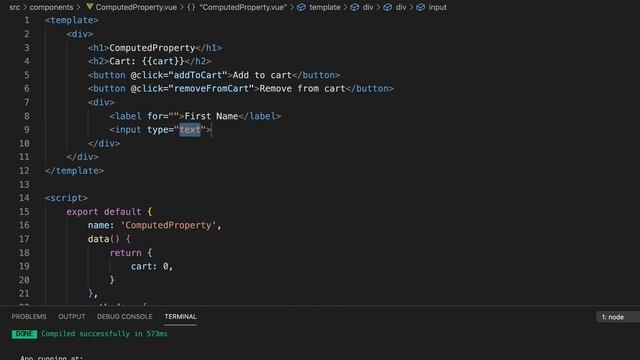Open the src breadcrumb segment
Image resolution: width=640 pixels, height=360 pixels.
pos(15,7)
